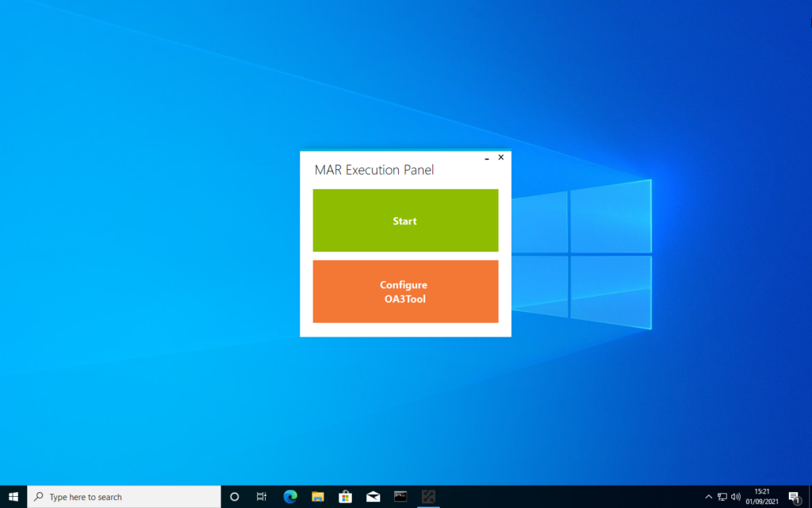Minimize the MAR Execution Panel window
This screenshot has width=812, height=508.
click(x=487, y=158)
